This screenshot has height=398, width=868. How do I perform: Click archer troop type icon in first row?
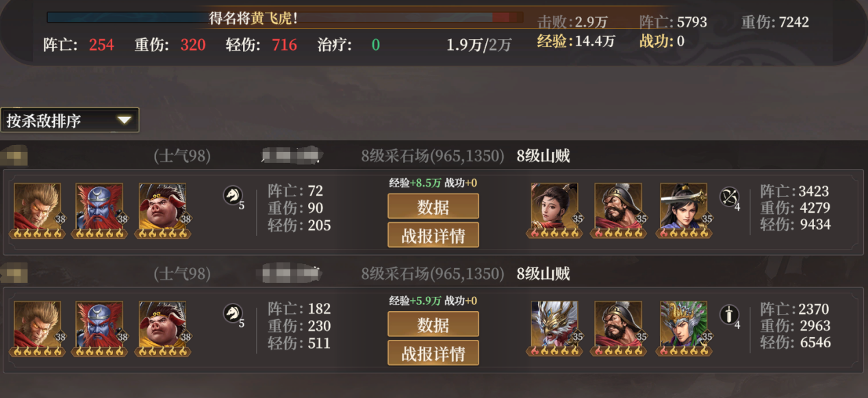coord(729,197)
